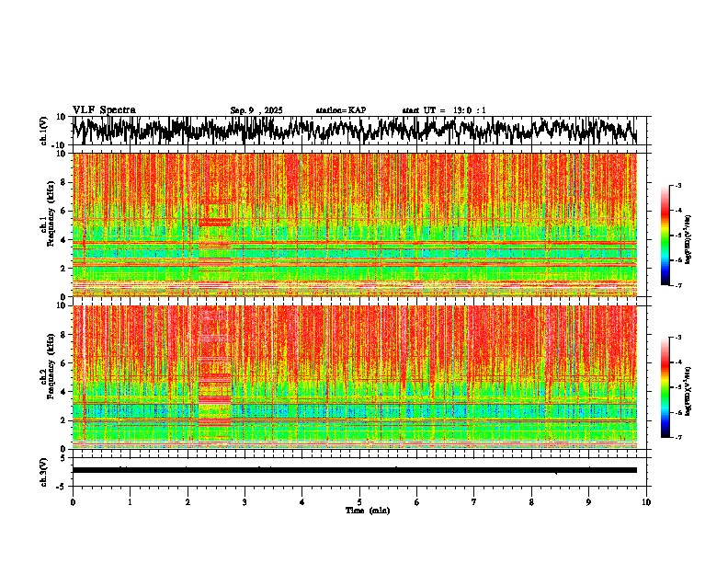Screen dimensions: 728x563
Task: Click the "VLF Spectra" title text
Action: (104, 110)
